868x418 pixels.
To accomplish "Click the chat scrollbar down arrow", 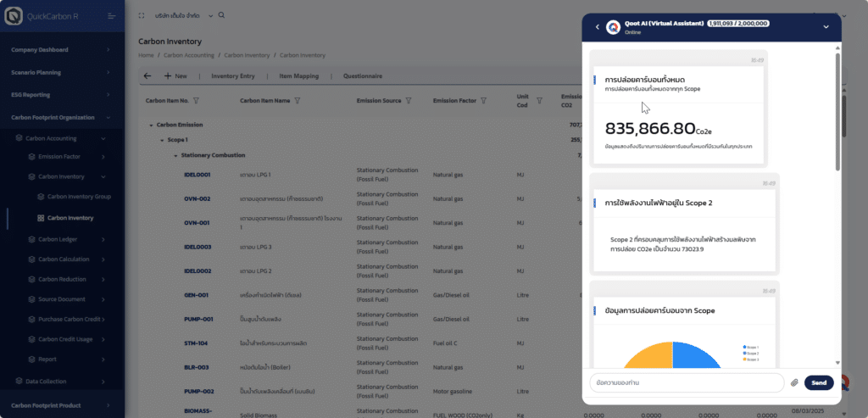I will point(837,363).
